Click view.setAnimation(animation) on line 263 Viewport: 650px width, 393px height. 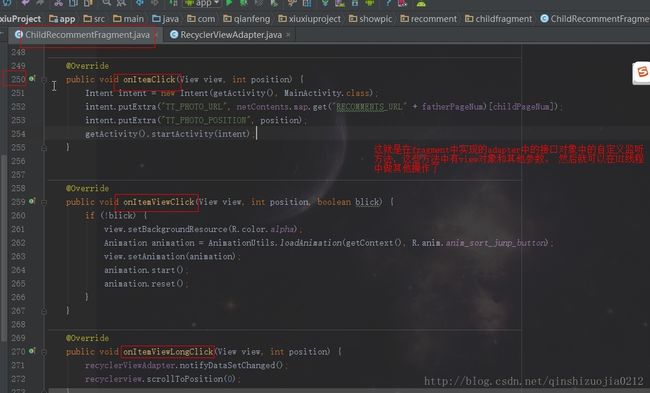[x=170, y=256]
